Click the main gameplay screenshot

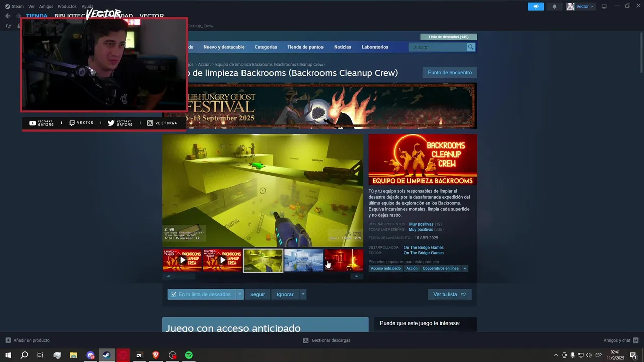(262, 190)
